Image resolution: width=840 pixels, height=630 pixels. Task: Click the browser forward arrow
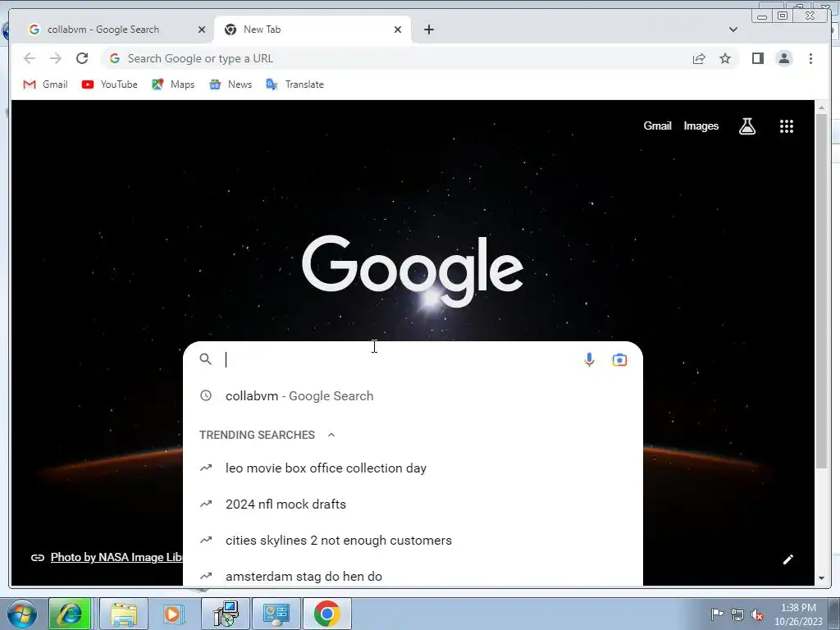[56, 58]
